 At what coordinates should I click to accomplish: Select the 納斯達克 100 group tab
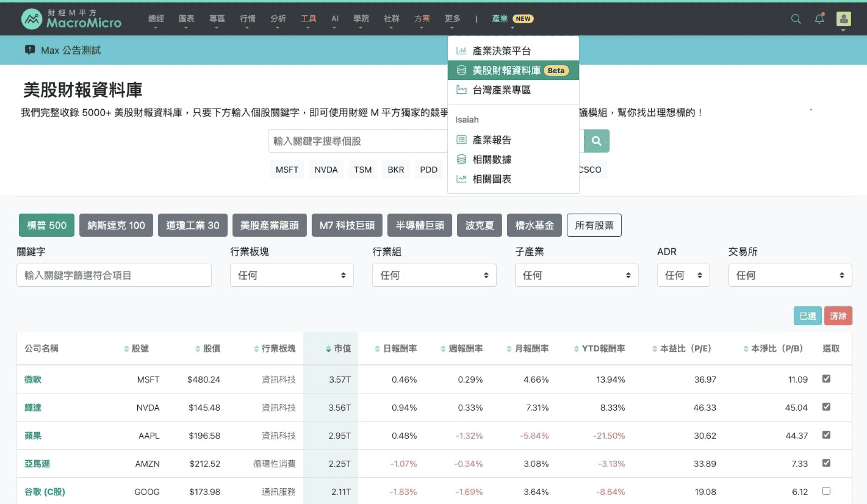[x=116, y=225]
